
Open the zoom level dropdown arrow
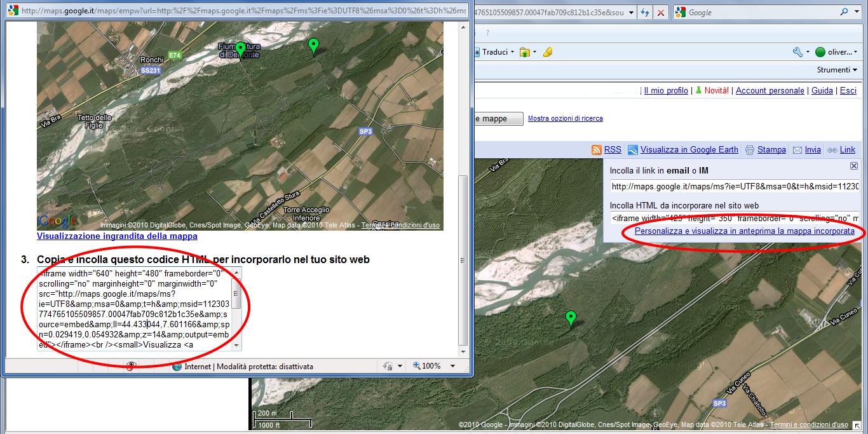452,366
